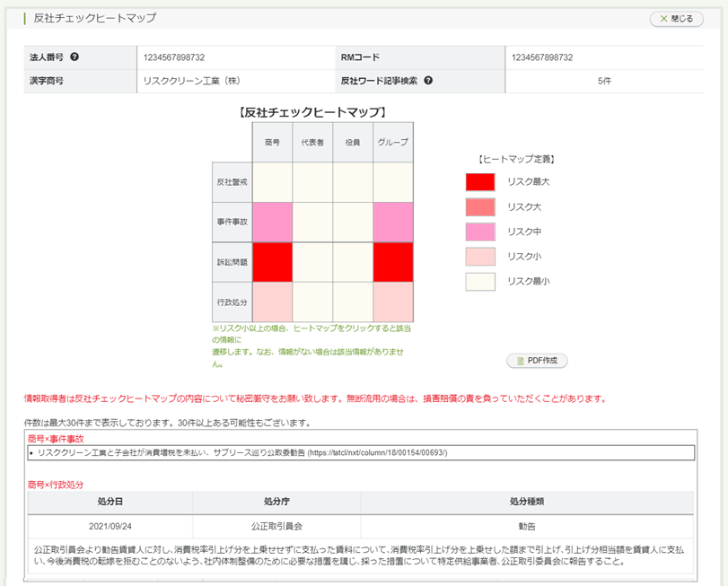Click the 5件 article search count
The image size is (728, 586).
[604, 81]
